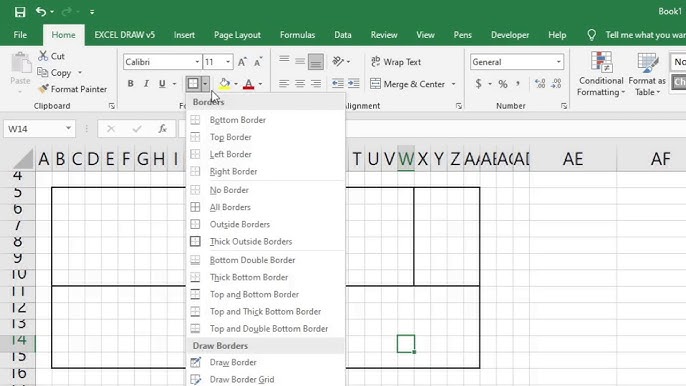Open Format as Table gallery
Image resolution: width=686 pixels, height=386 pixels.
(647, 74)
